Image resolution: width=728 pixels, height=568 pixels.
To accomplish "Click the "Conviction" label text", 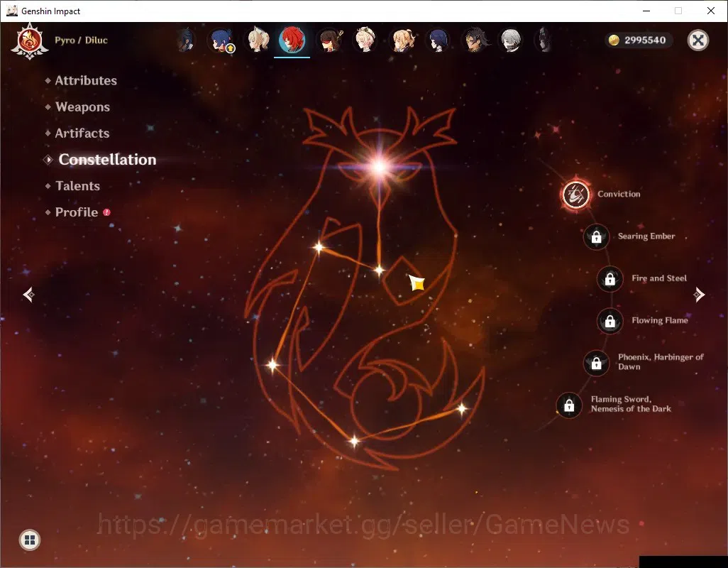I will pyautogui.click(x=619, y=194).
